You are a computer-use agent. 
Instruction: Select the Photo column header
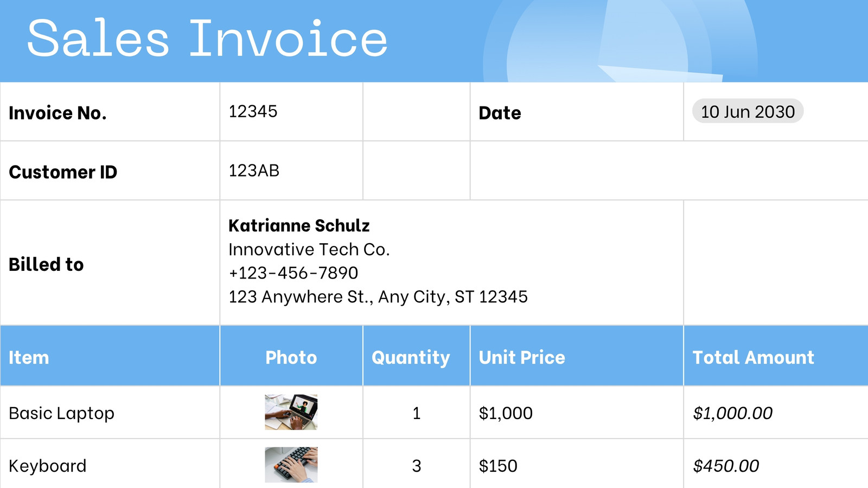coord(291,356)
